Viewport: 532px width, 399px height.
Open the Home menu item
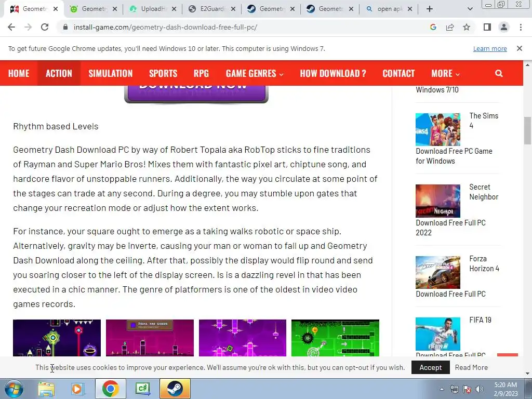(19, 73)
